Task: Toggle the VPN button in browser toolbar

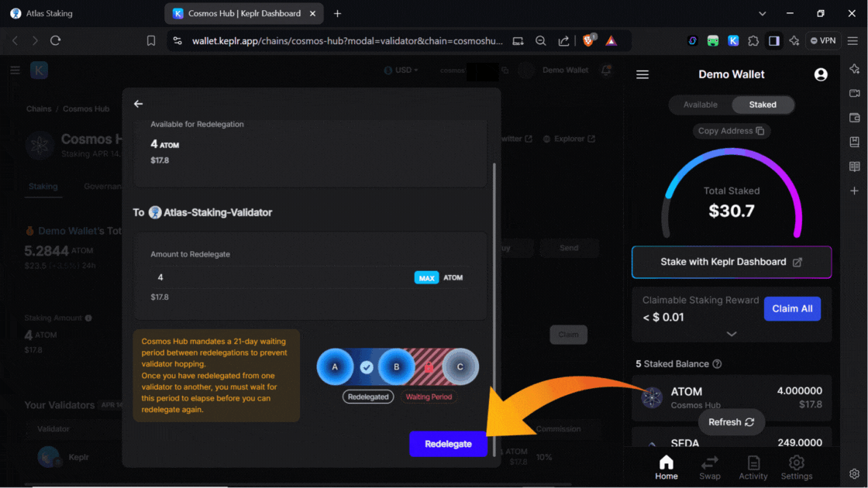Action: coord(822,41)
